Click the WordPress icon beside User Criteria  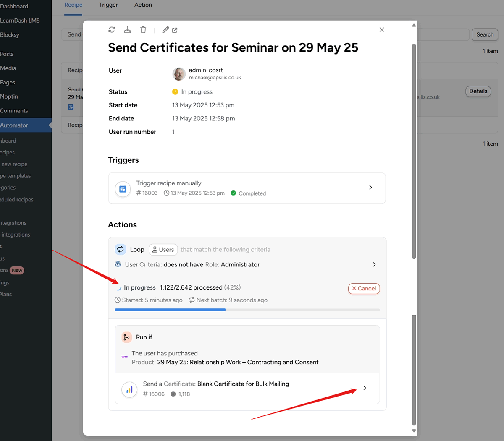[x=118, y=264]
